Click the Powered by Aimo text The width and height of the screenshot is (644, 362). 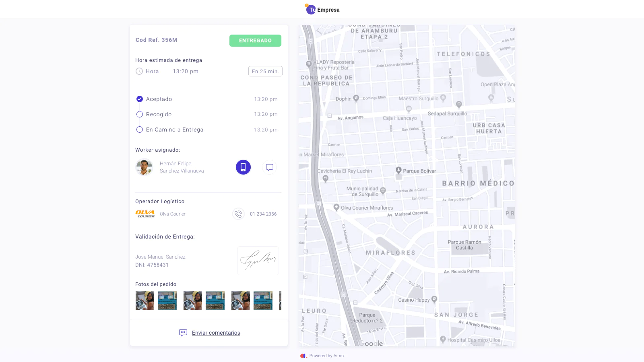[x=326, y=356]
